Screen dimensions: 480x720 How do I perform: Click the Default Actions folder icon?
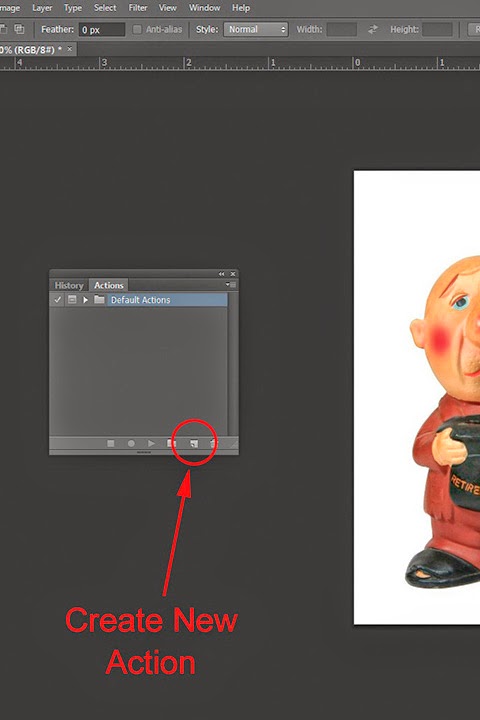[x=99, y=299]
